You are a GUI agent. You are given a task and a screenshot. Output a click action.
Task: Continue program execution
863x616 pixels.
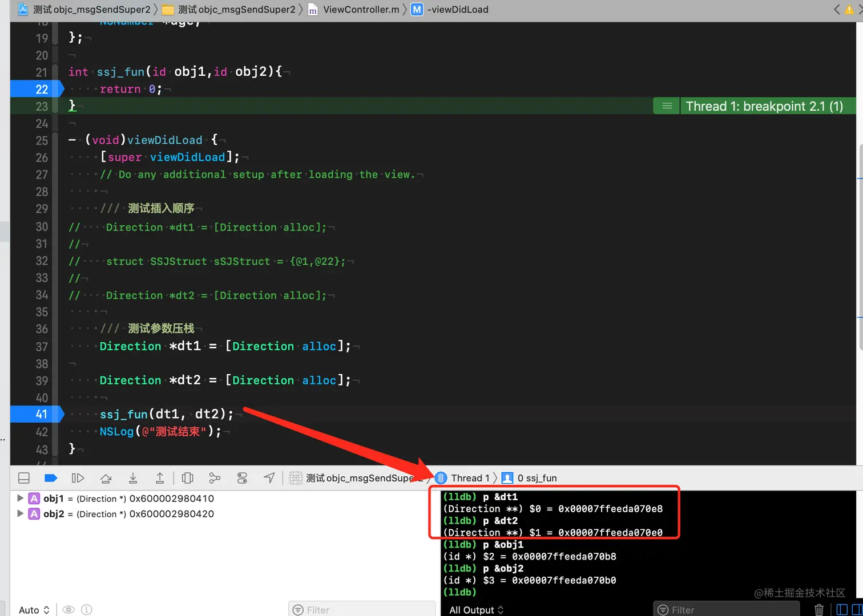click(x=78, y=478)
